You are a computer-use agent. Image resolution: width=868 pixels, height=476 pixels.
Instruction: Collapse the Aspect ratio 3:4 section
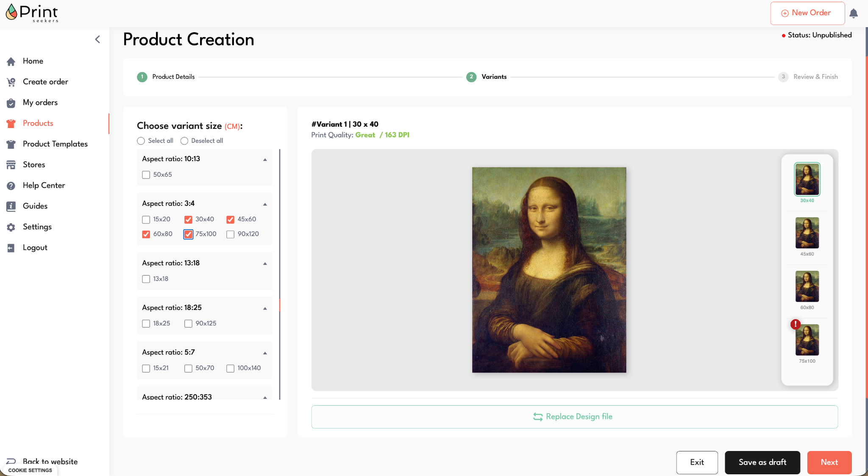click(265, 204)
